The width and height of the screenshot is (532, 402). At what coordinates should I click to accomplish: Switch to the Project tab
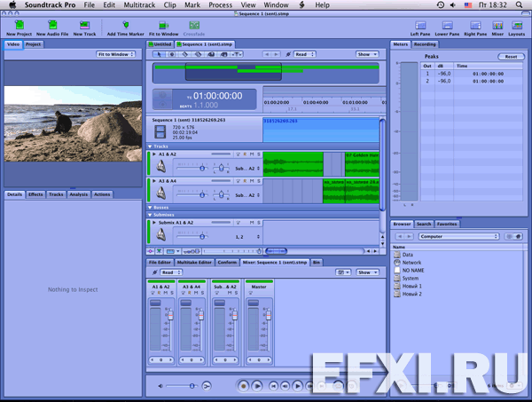point(34,44)
